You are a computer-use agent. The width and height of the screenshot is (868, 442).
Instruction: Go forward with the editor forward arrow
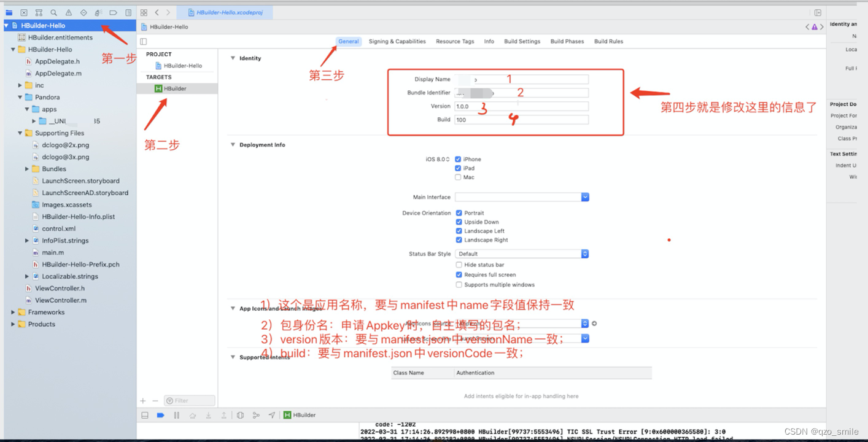point(168,12)
